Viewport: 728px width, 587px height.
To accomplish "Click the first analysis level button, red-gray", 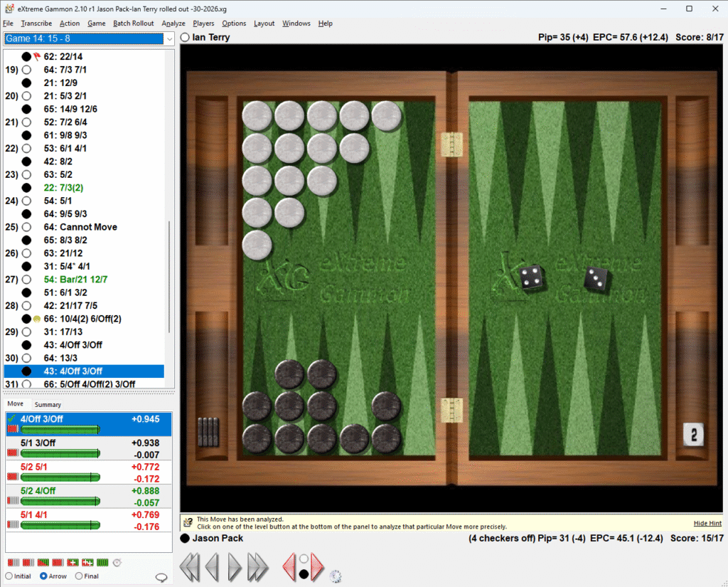I will 14,563.
